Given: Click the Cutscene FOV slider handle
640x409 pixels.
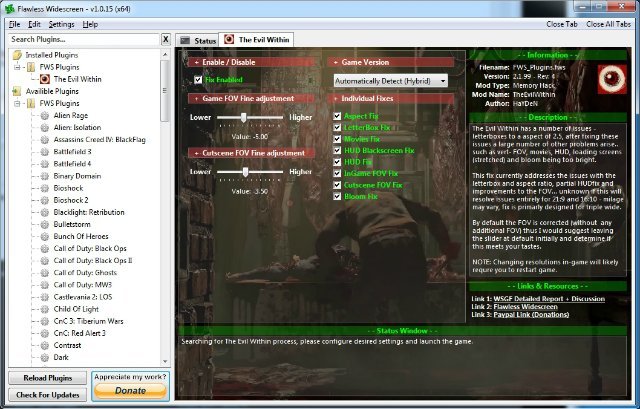Looking at the screenshot, I should [245, 172].
